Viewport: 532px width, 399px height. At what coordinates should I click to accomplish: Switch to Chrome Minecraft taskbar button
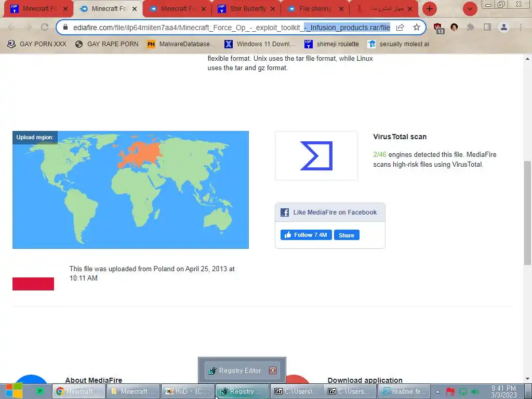point(79,391)
